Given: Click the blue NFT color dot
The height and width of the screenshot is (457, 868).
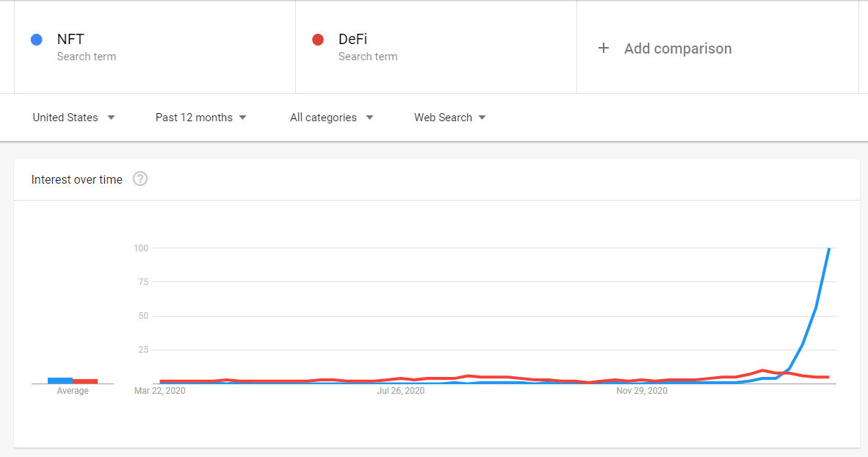Looking at the screenshot, I should [x=37, y=40].
